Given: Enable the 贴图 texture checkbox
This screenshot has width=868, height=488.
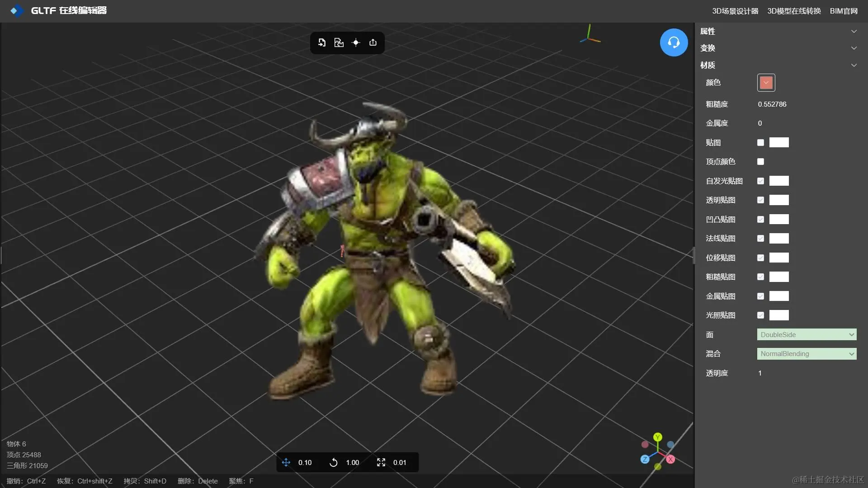Looking at the screenshot, I should pyautogui.click(x=760, y=143).
